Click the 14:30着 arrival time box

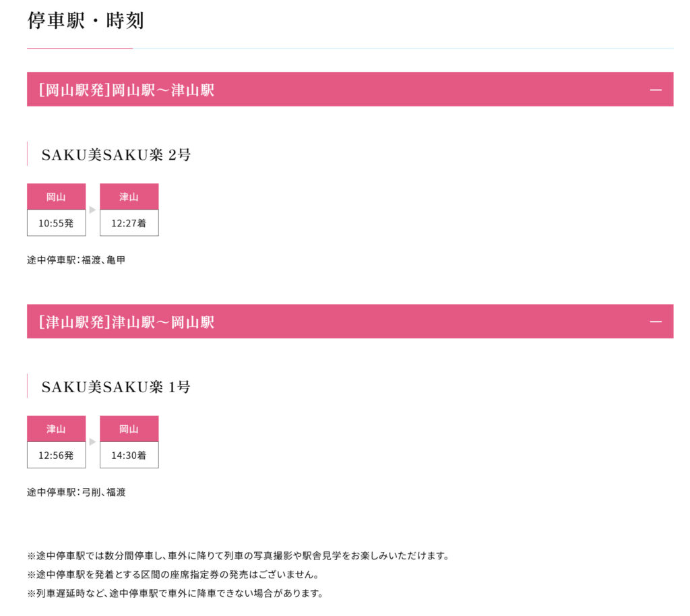129,455
